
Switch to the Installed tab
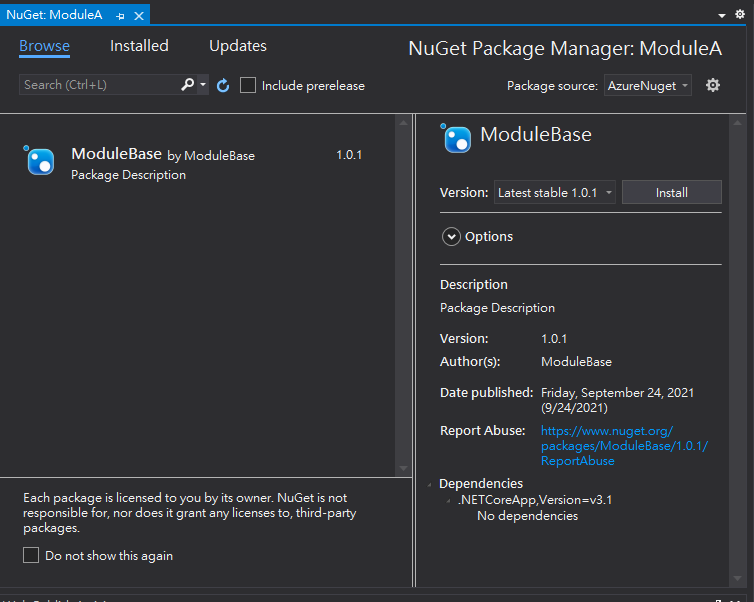pyautogui.click(x=139, y=46)
